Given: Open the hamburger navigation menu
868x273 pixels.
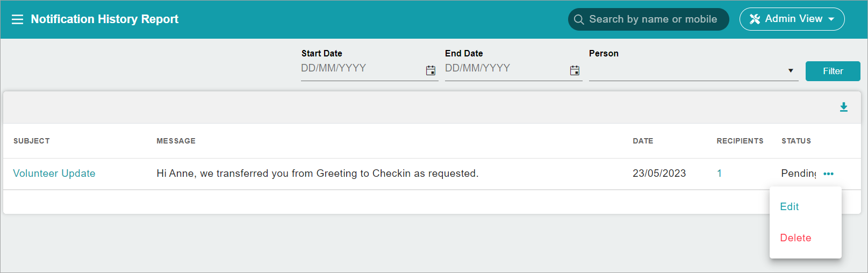Looking at the screenshot, I should tap(18, 19).
